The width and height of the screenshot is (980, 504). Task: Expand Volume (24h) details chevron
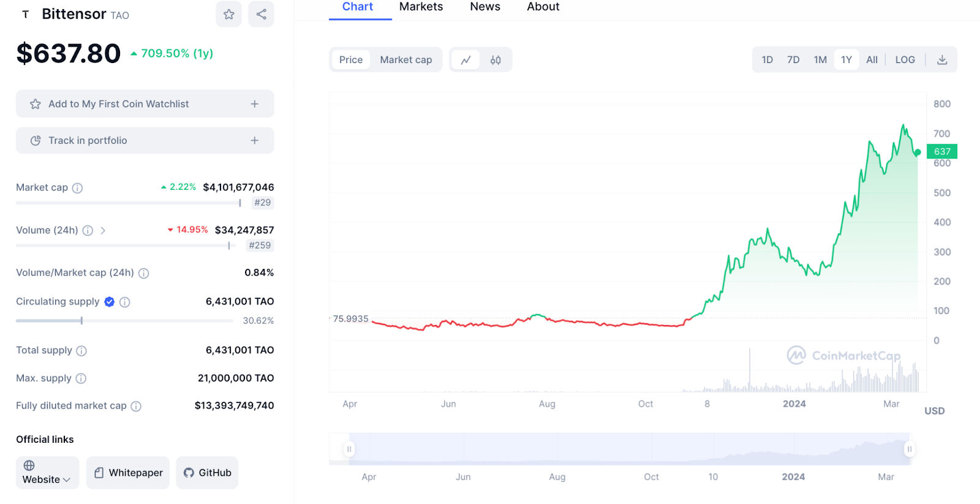pos(103,231)
